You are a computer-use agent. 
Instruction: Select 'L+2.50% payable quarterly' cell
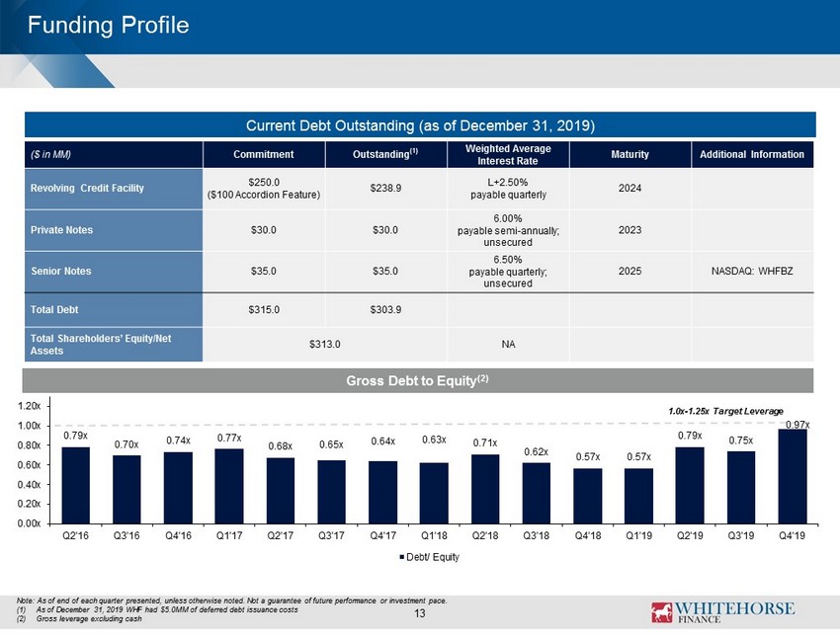(x=508, y=189)
